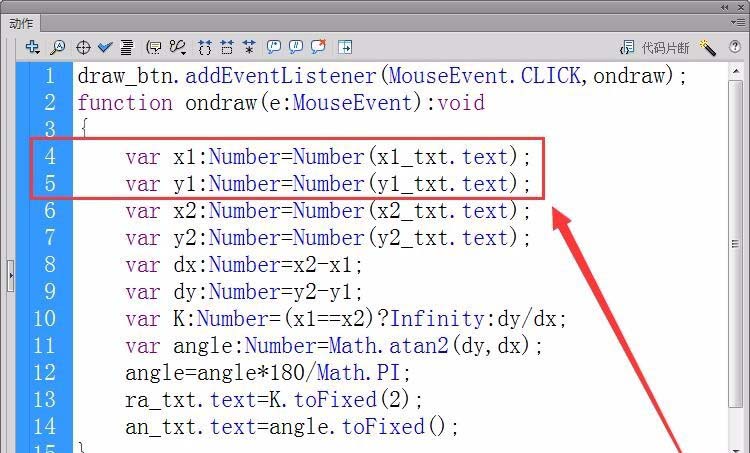Apply line comment with the // bubble icon
The image size is (750, 453).
(x=296, y=46)
